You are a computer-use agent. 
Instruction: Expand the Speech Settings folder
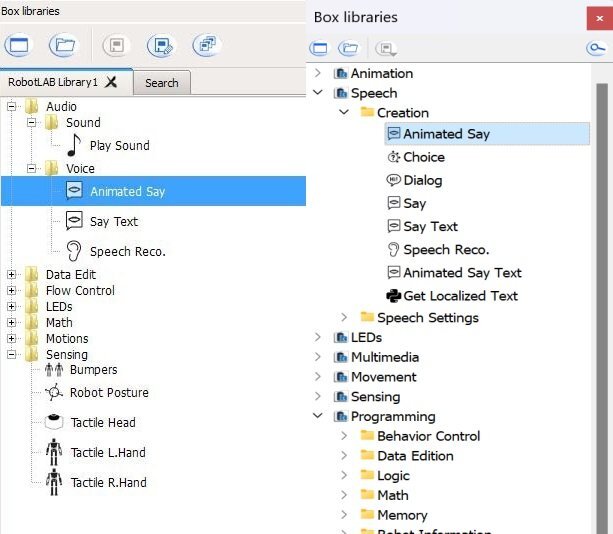tap(344, 318)
